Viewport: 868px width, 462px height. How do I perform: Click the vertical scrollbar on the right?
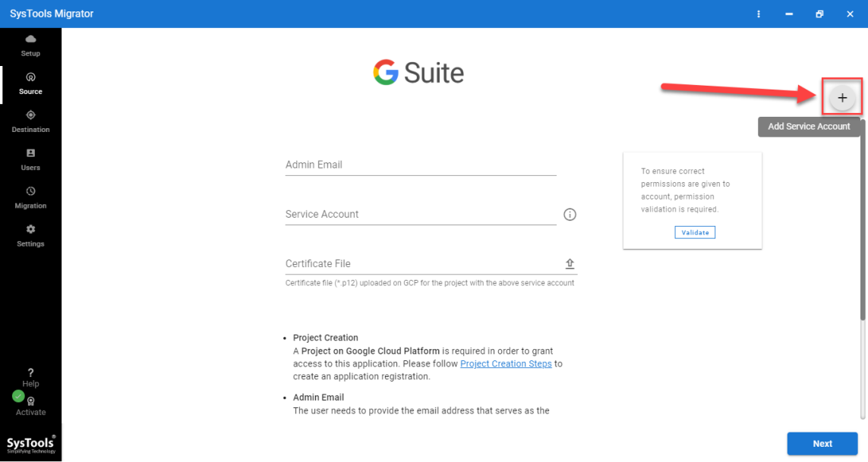click(863, 218)
